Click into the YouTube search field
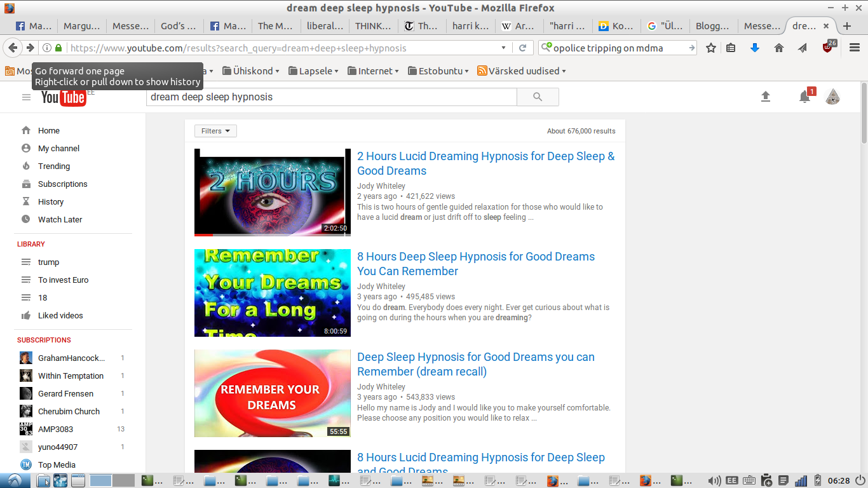868x488 pixels. tap(331, 97)
